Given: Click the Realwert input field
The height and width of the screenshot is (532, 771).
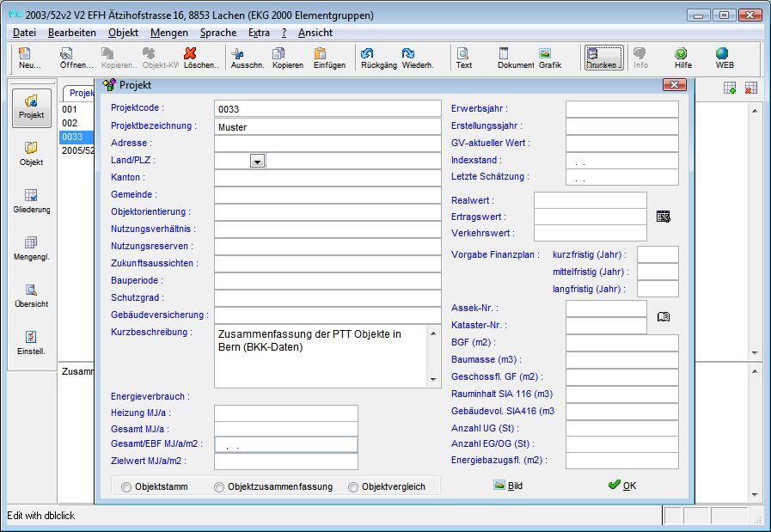Looking at the screenshot, I should pos(590,200).
